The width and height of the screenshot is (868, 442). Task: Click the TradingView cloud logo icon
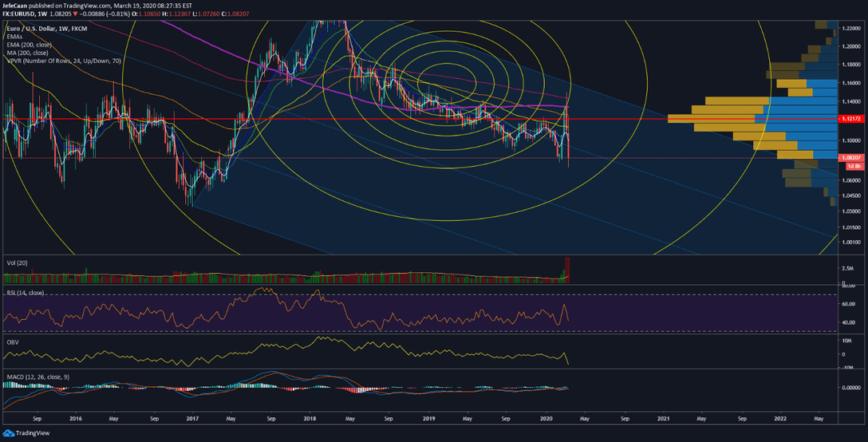[8, 433]
